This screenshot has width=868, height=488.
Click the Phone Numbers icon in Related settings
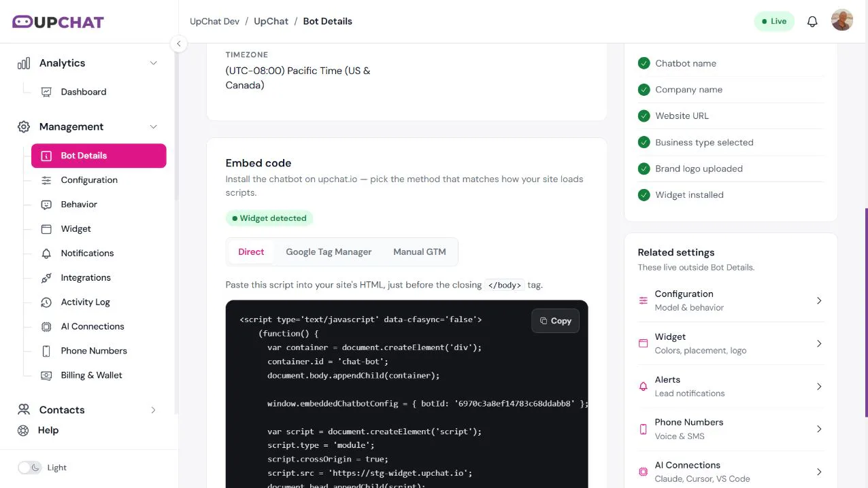[644, 429]
